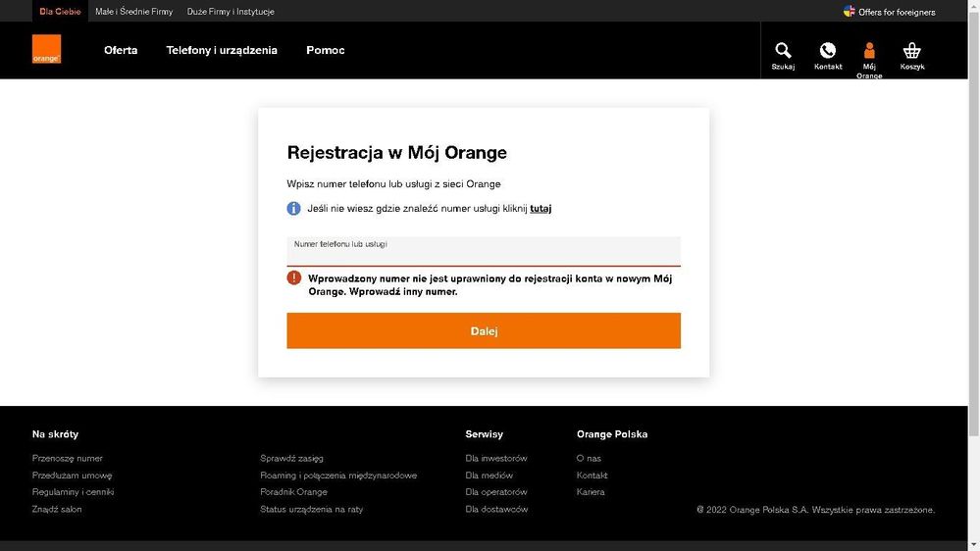Click the Kontakt phone icon
This screenshot has height=551, width=980.
[x=827, y=50]
